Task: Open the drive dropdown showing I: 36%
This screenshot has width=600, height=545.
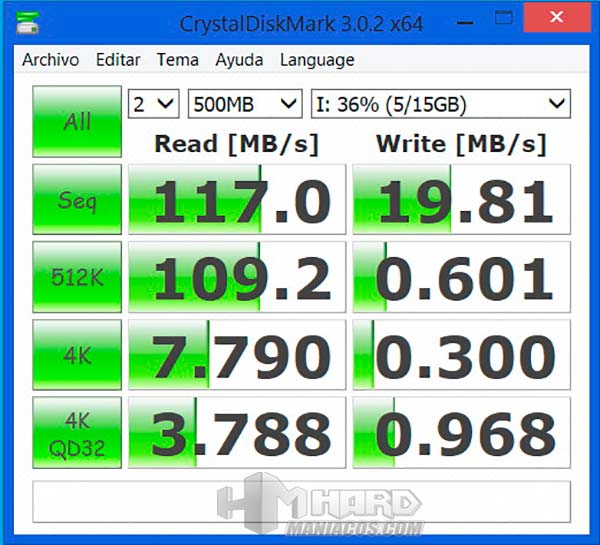Action: (x=441, y=104)
